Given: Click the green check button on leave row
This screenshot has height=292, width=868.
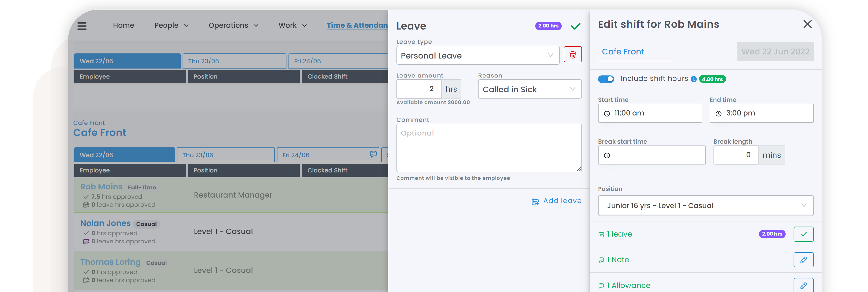Looking at the screenshot, I should 803,234.
